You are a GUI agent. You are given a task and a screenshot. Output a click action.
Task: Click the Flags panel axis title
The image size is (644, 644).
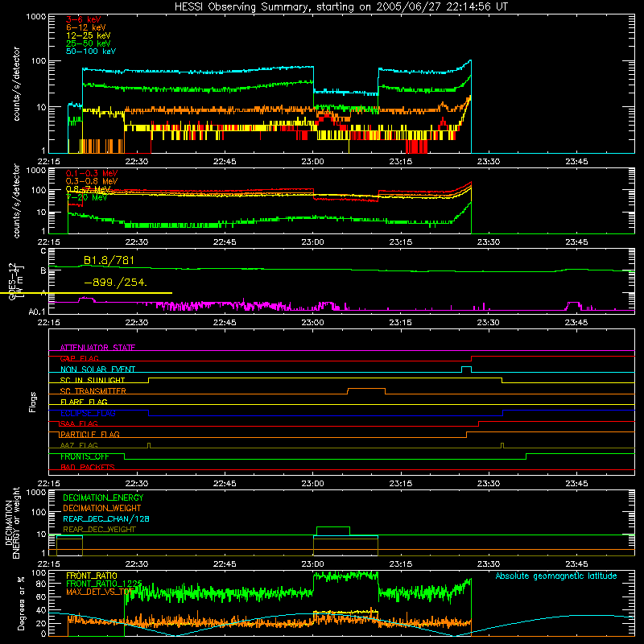click(32, 402)
